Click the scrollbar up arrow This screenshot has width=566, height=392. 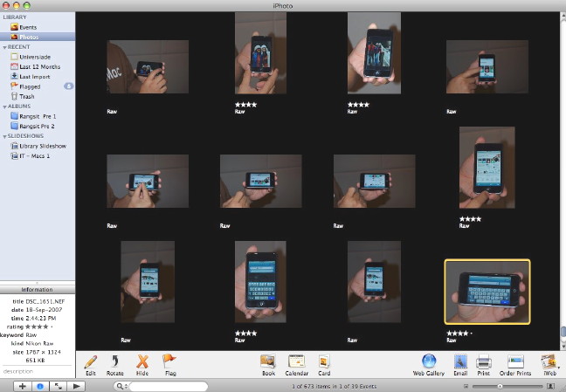(563, 15)
